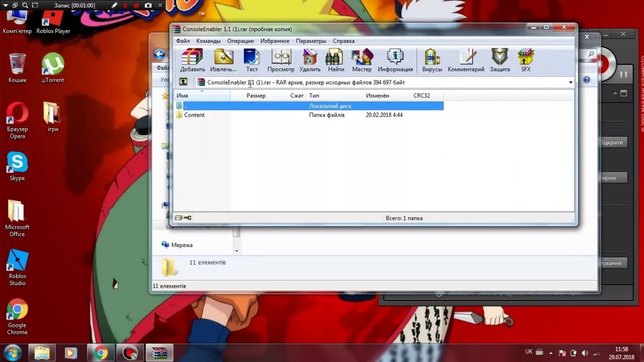
Task: Show archive Информация icon
Action: pos(395,60)
